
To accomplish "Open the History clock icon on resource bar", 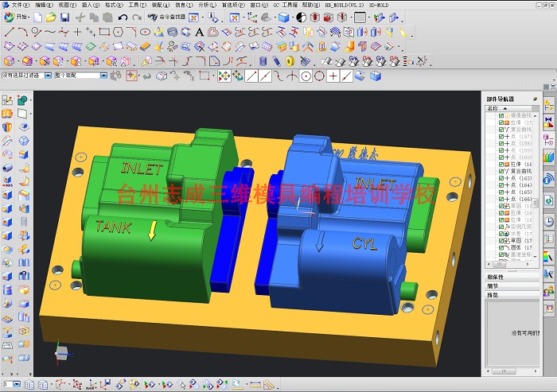I will [549, 222].
